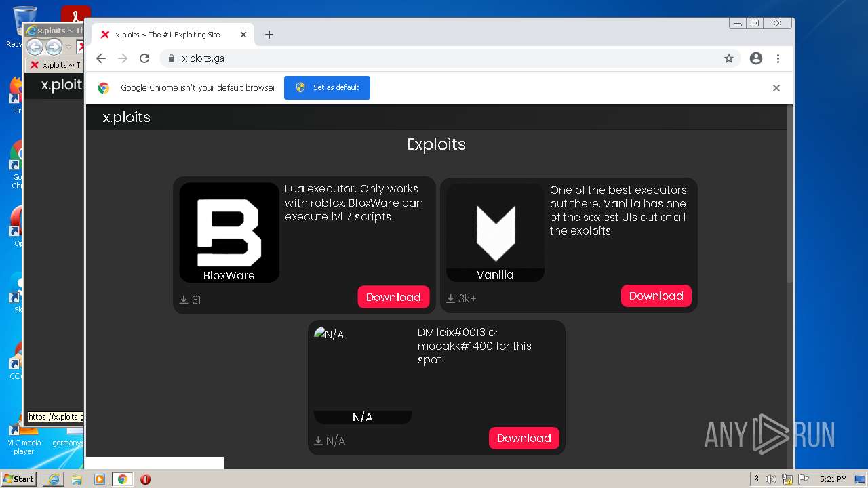Click the Internet Explorer window back button
Image resolution: width=868 pixels, height=488 pixels.
(x=35, y=47)
